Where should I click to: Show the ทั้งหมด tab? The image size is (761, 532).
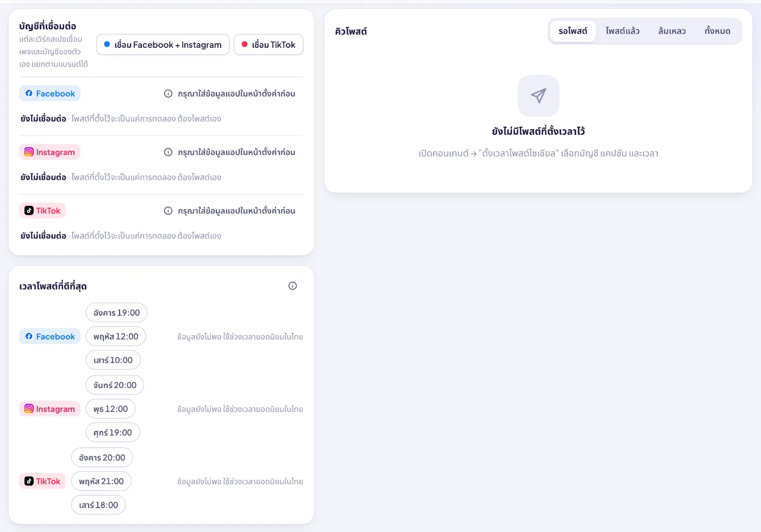coord(718,31)
